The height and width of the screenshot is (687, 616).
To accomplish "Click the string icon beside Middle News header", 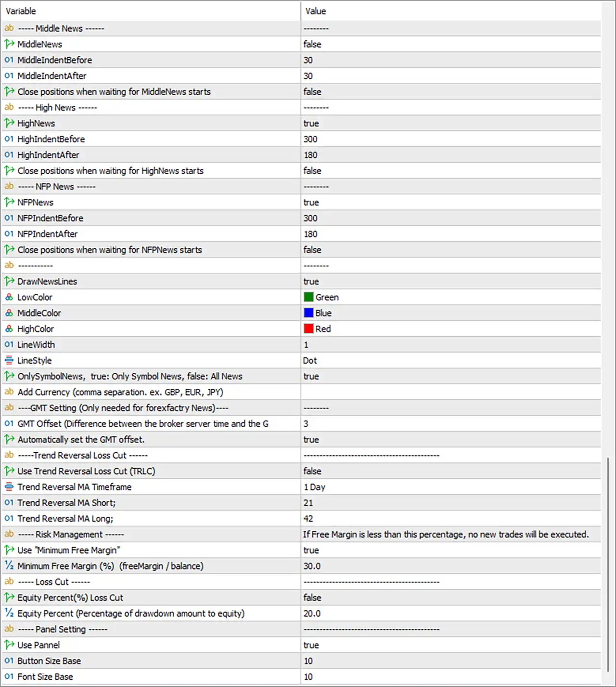I will coord(9,28).
